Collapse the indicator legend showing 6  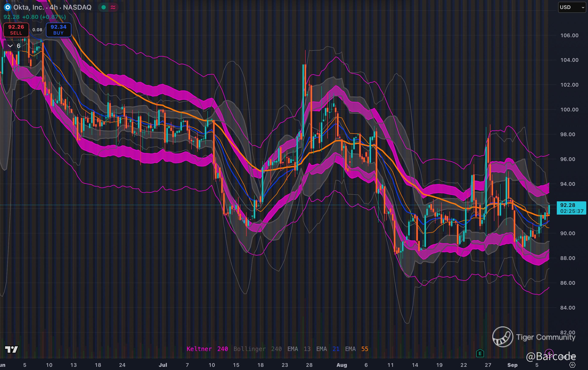pos(10,46)
